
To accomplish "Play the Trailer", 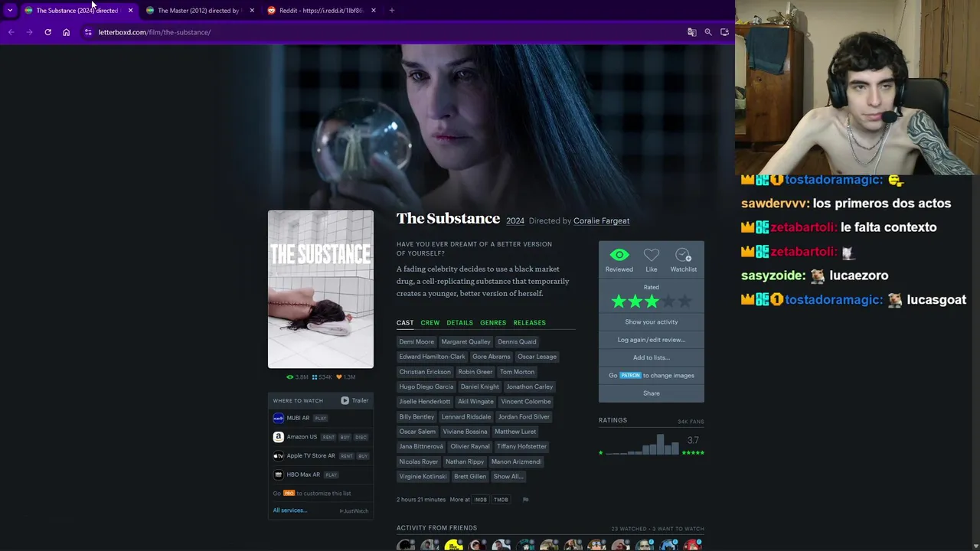I will 355,401.
